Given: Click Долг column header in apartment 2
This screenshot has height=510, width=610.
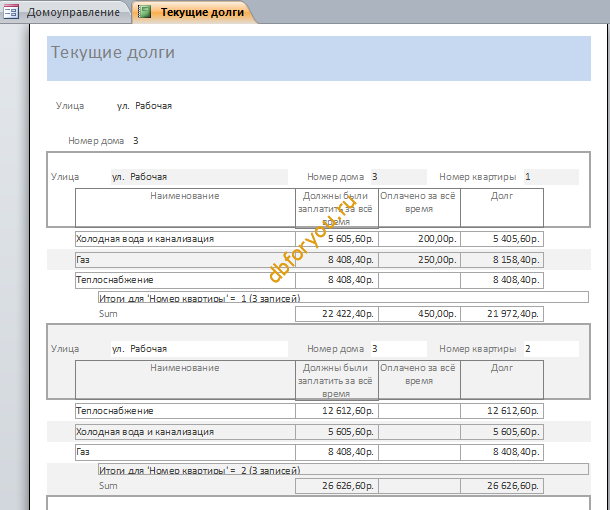Looking at the screenshot, I should pyautogui.click(x=502, y=380).
